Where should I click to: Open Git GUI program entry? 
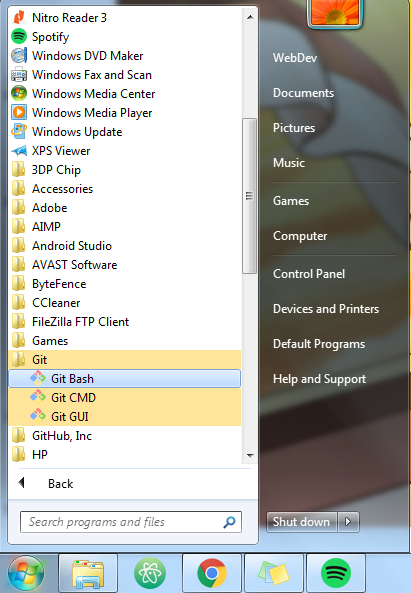[124, 416]
